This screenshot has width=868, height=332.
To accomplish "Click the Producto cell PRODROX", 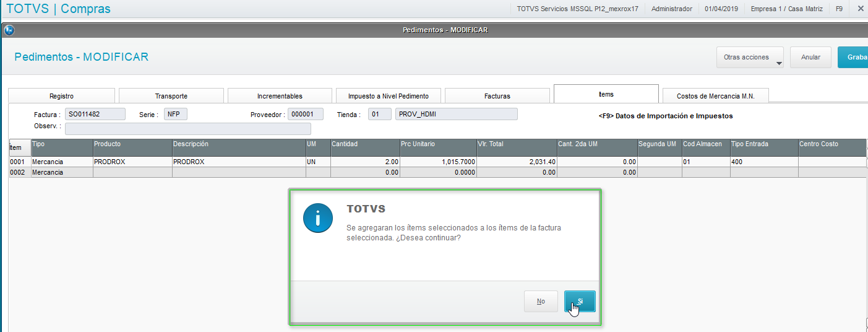I will click(x=132, y=162).
